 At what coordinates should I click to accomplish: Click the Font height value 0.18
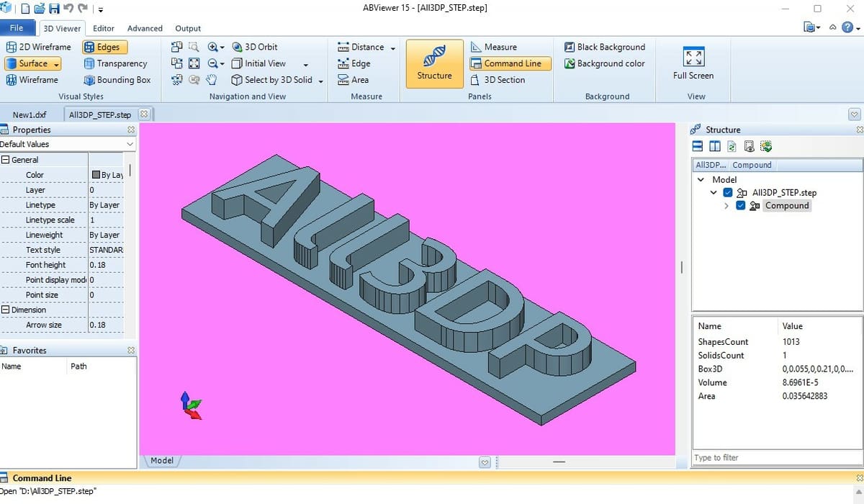click(96, 265)
